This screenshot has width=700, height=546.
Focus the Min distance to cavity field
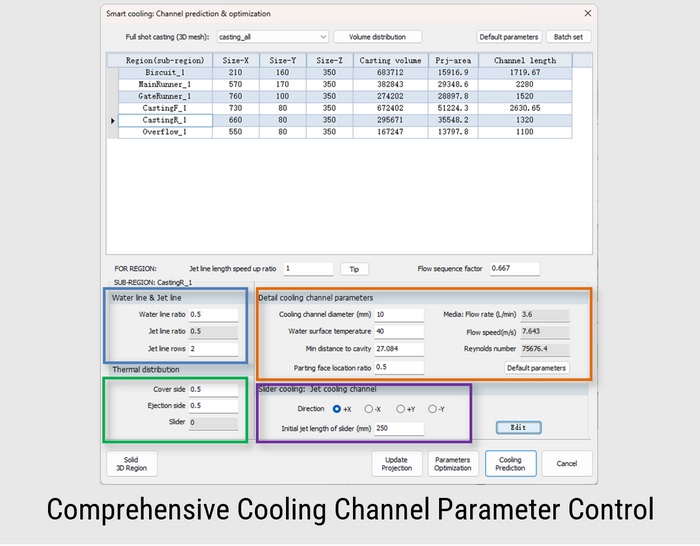pyautogui.click(x=399, y=349)
